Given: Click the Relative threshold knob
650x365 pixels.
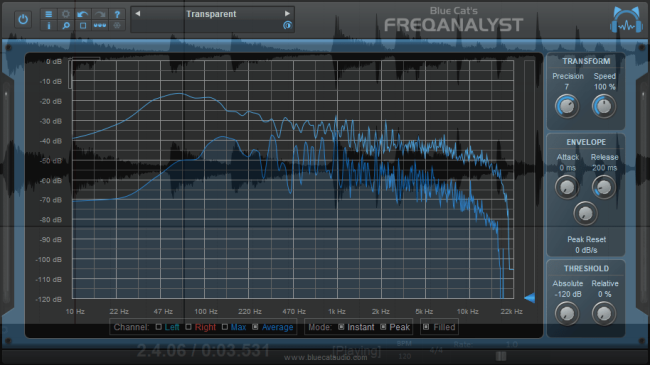Looking at the screenshot, I should (604, 314).
